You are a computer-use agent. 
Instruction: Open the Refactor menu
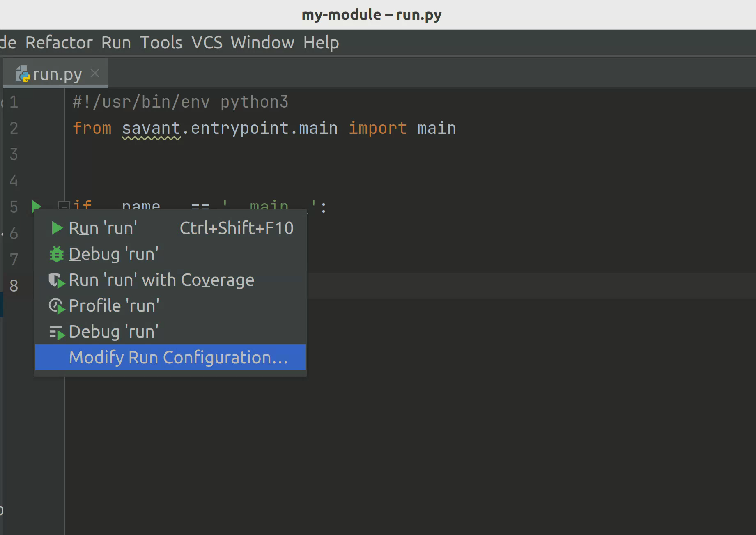[59, 43]
